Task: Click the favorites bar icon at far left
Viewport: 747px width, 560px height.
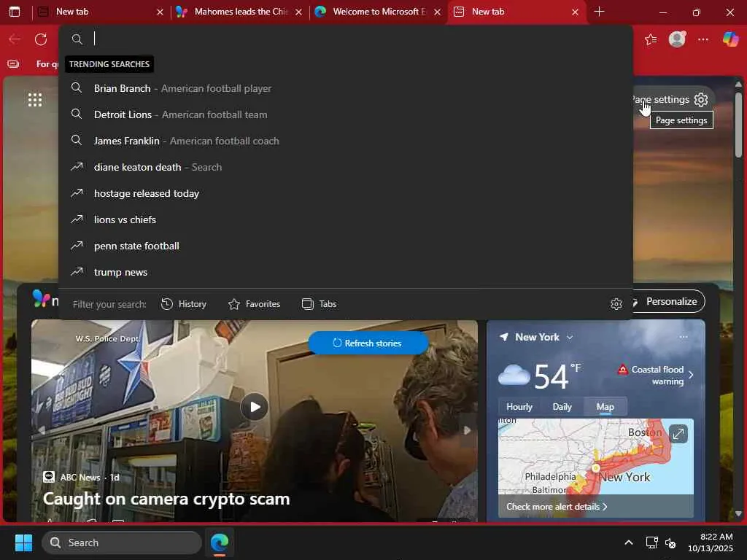Action: click(13, 64)
